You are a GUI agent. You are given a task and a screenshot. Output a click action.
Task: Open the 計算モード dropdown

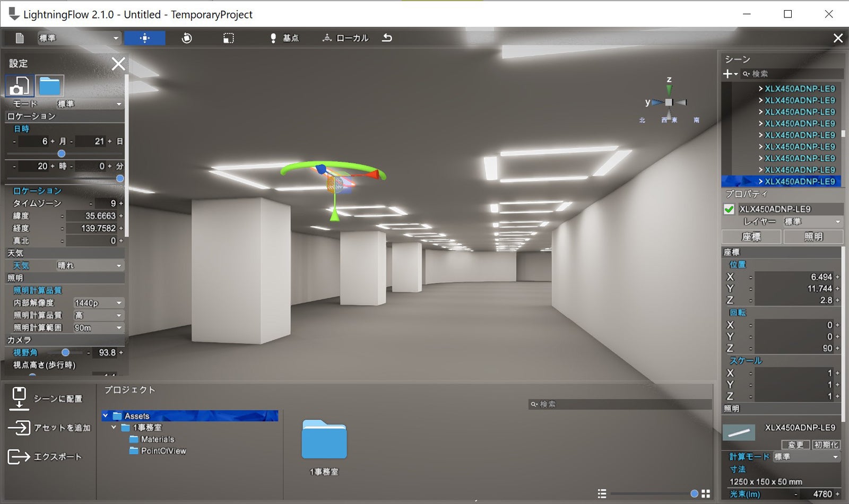806,457
